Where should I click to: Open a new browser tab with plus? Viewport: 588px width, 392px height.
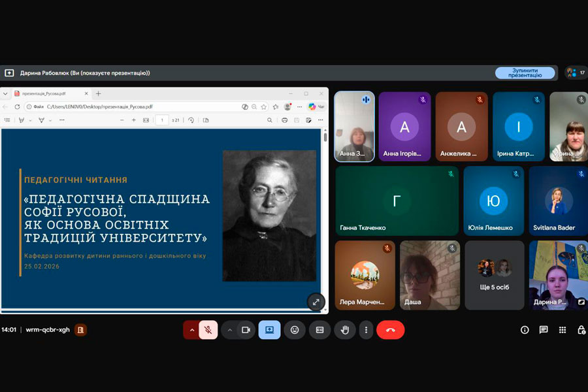tap(98, 93)
